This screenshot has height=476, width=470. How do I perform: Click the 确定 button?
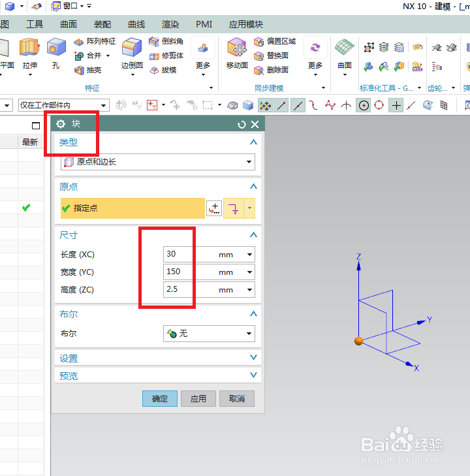tap(160, 398)
